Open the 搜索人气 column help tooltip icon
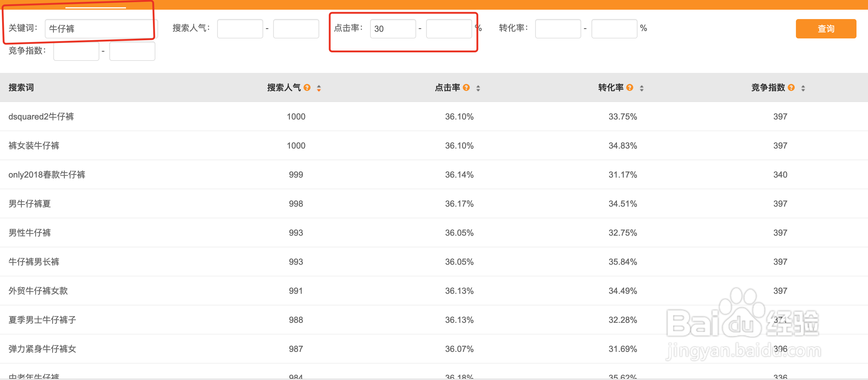The image size is (868, 380). tap(307, 87)
